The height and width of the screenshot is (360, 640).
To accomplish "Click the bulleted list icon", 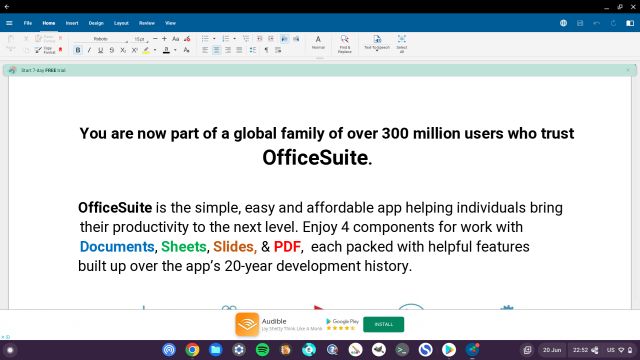I will coord(205,39).
